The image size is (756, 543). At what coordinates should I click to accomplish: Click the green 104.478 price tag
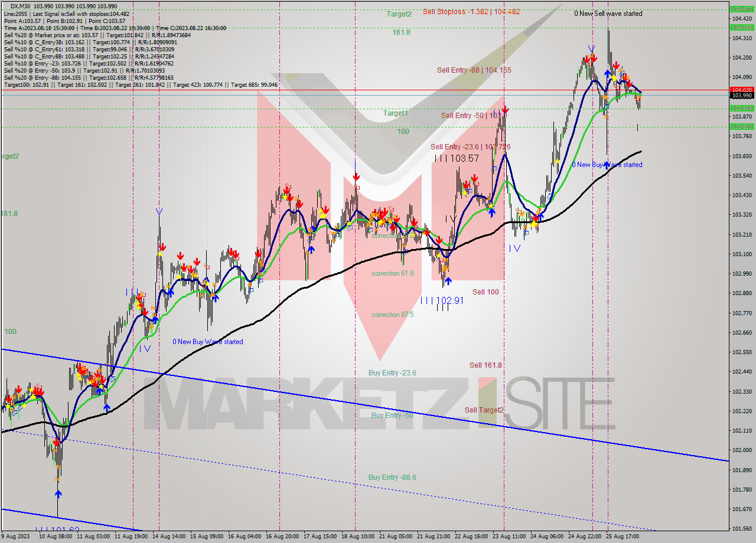click(742, 9)
